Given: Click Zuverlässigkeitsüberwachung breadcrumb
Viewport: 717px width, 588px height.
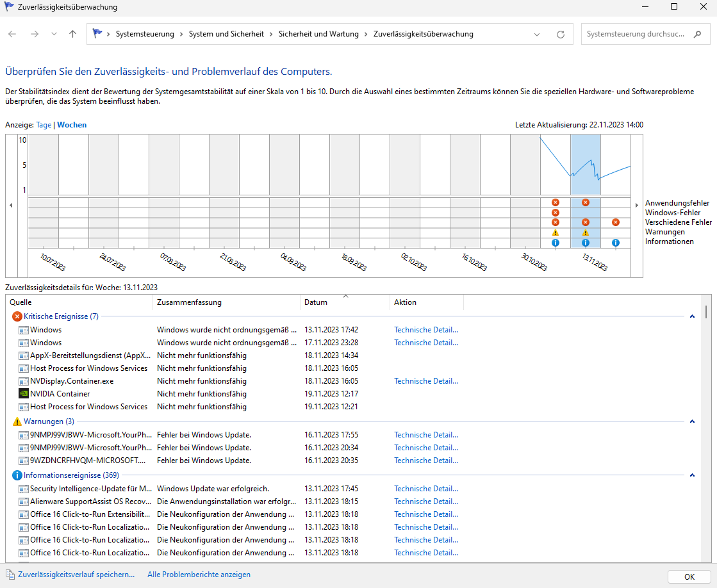Looking at the screenshot, I should point(424,34).
